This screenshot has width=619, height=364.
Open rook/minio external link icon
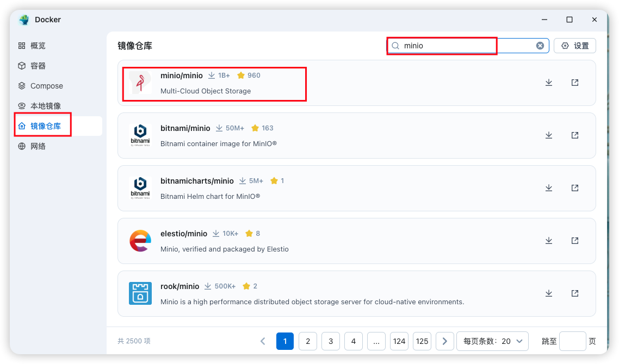pyautogui.click(x=575, y=293)
